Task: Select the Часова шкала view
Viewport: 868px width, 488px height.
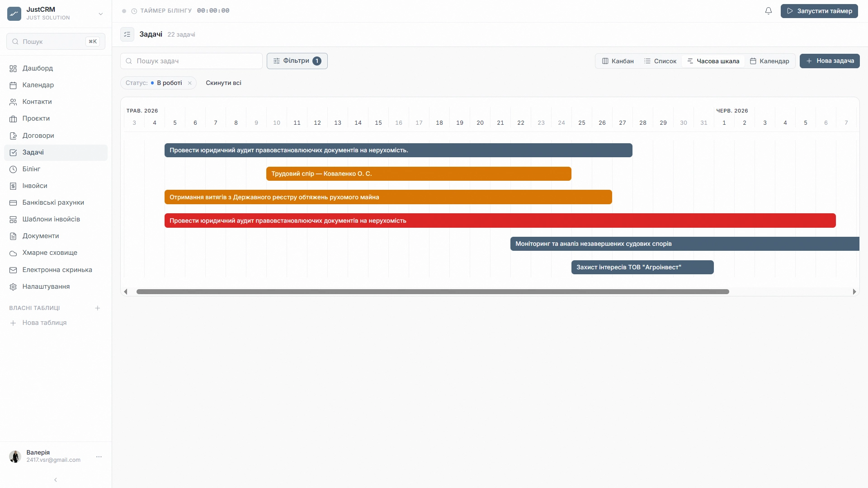Action: (713, 61)
